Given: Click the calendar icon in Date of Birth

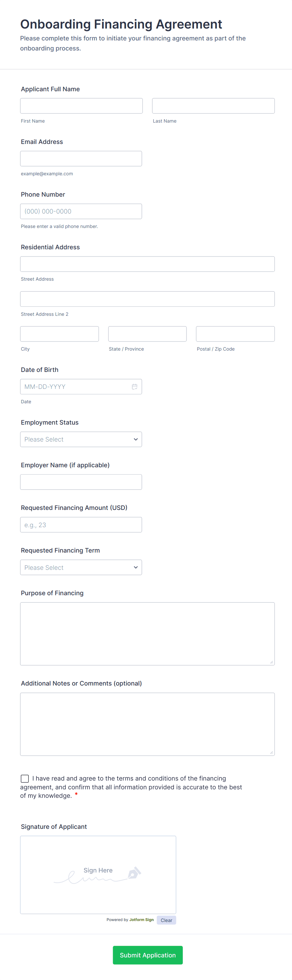Looking at the screenshot, I should [134, 387].
